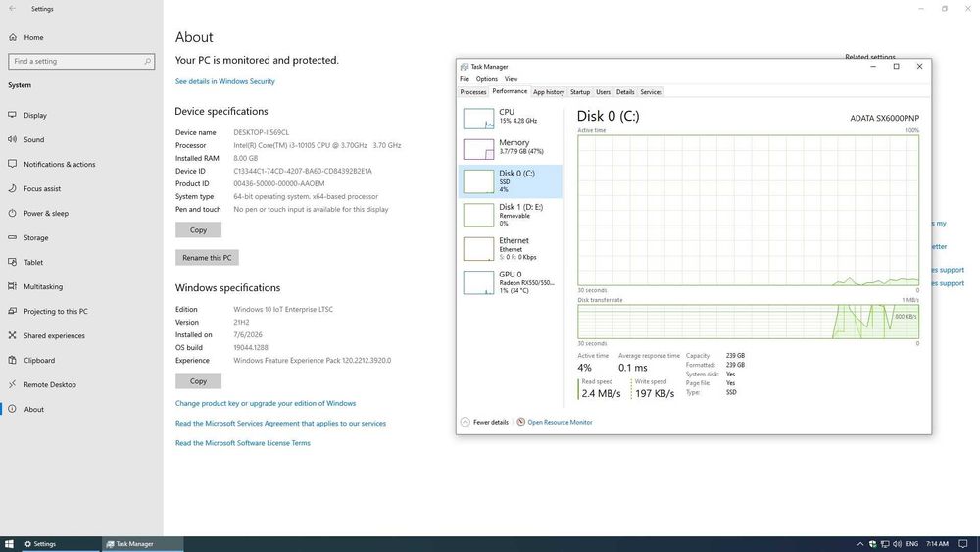Read the Microsoft Services Agreement link
The width and height of the screenshot is (980, 552).
(280, 424)
